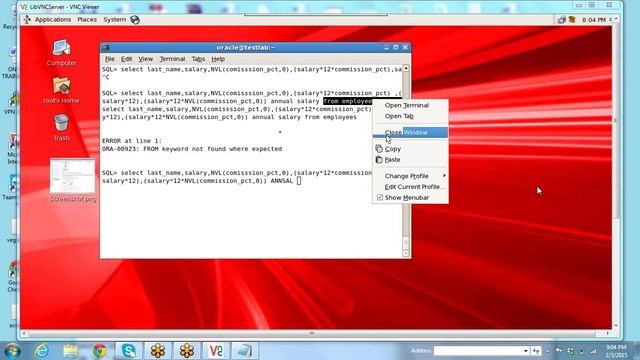Open the Applications menu

pos(53,20)
